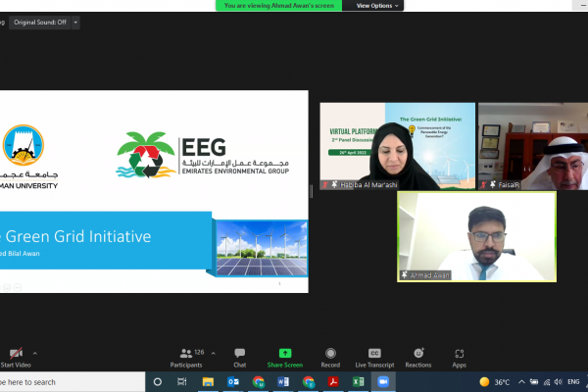Click the green Share Screen button
This screenshot has width=588, height=392.
(285, 356)
